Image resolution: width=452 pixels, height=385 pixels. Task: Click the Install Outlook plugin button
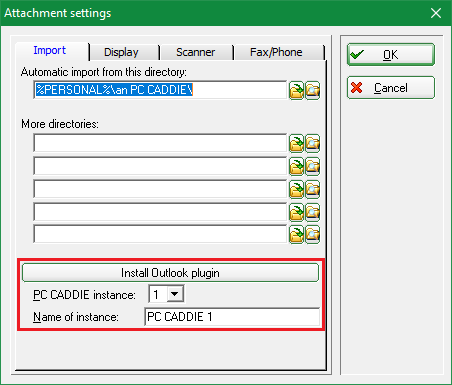coord(170,273)
